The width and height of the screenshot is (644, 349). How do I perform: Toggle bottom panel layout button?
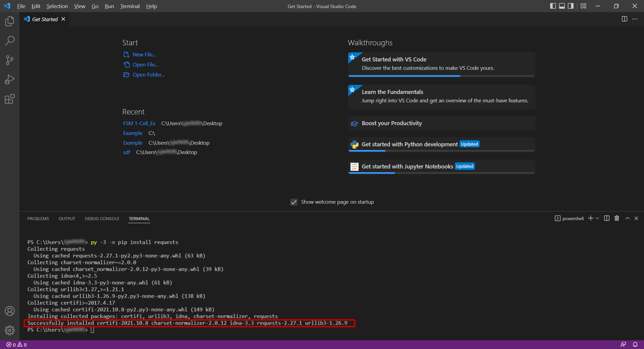(562, 6)
